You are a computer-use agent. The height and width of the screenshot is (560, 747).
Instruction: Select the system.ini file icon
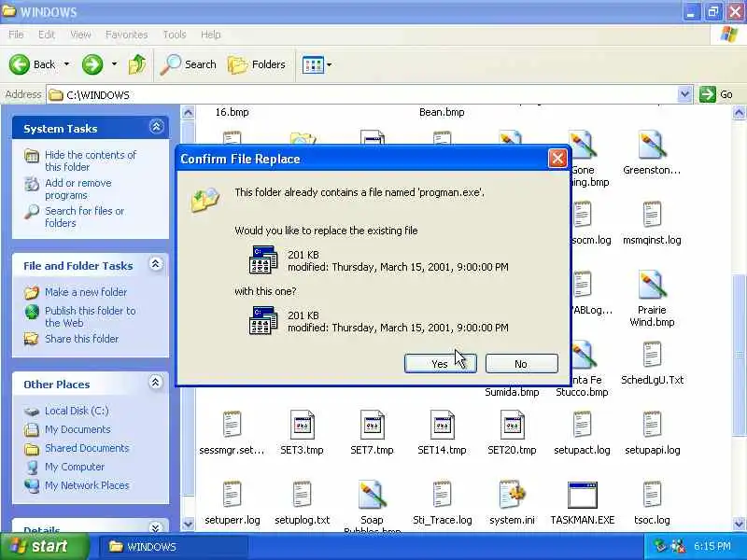(512, 495)
